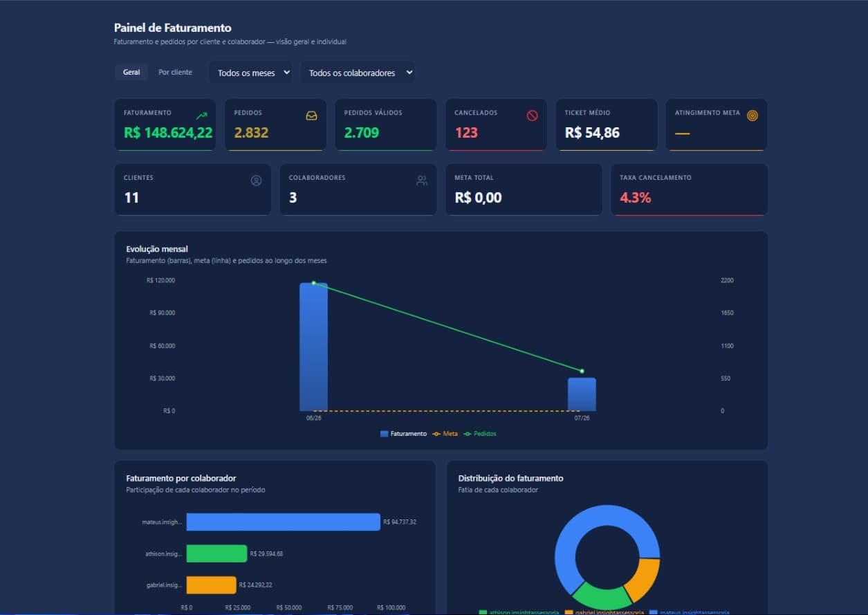Viewport: 868px width, 615px height.
Task: Click the target icon in Atingimento Meta card
Action: click(x=752, y=116)
